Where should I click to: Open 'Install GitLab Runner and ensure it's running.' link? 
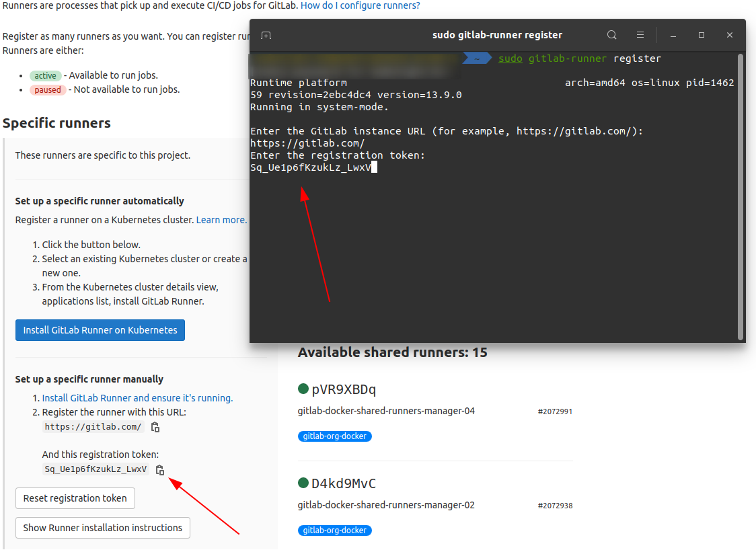tap(137, 398)
